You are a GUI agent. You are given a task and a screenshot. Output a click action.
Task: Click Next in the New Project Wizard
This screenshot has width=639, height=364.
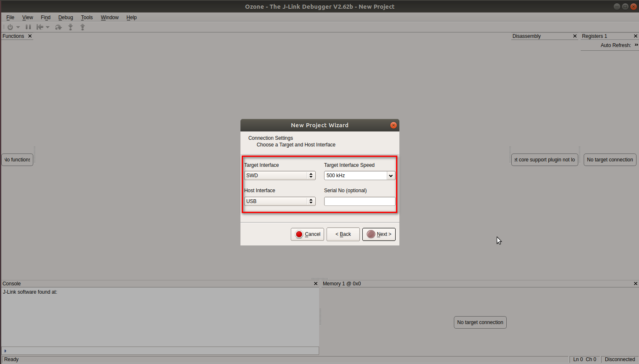tap(379, 234)
